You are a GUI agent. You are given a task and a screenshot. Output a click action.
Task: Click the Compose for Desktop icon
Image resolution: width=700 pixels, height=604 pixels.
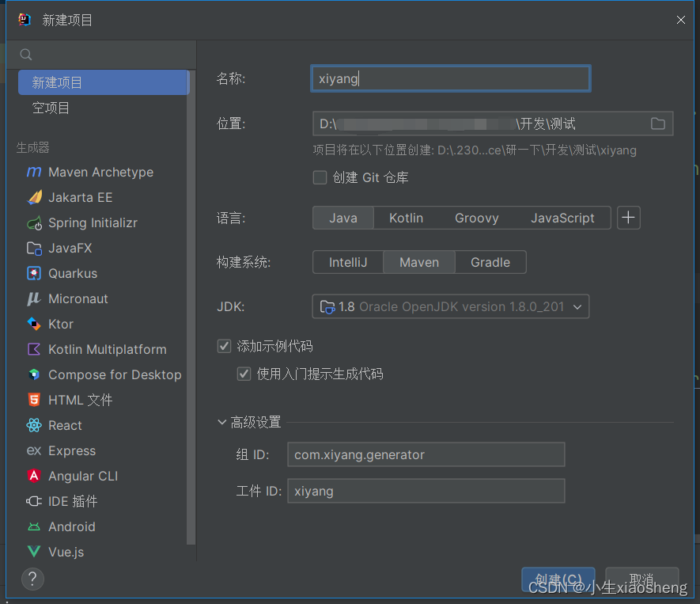point(34,374)
